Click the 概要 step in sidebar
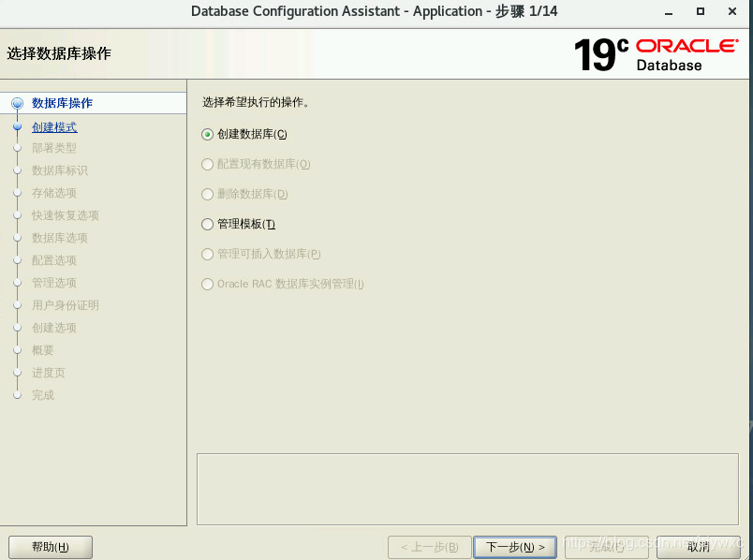The height and width of the screenshot is (560, 753). (x=43, y=350)
